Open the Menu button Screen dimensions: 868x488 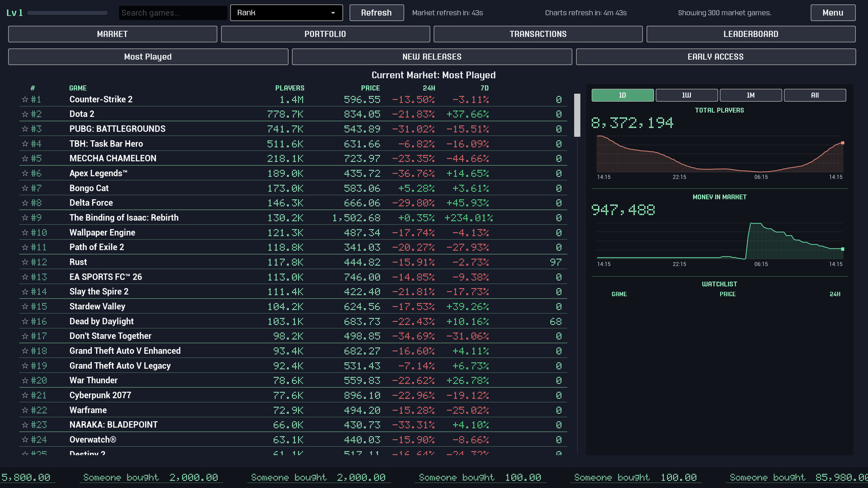tap(833, 13)
